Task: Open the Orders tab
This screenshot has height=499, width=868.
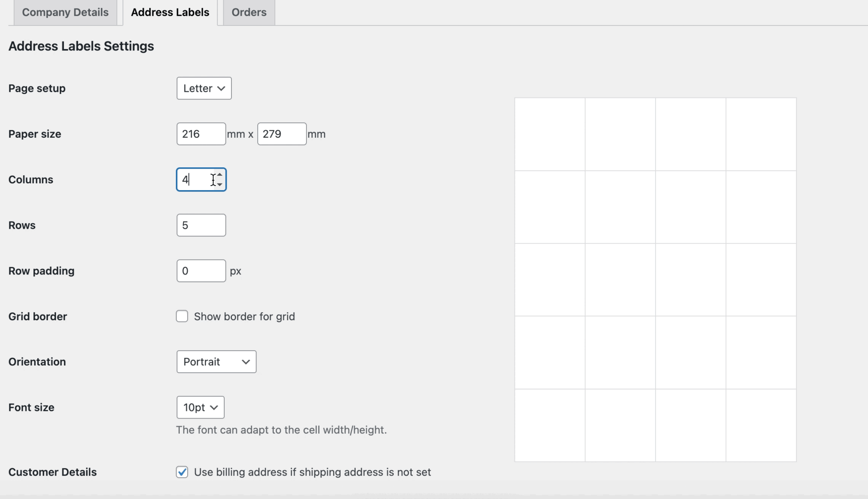Action: tap(249, 12)
